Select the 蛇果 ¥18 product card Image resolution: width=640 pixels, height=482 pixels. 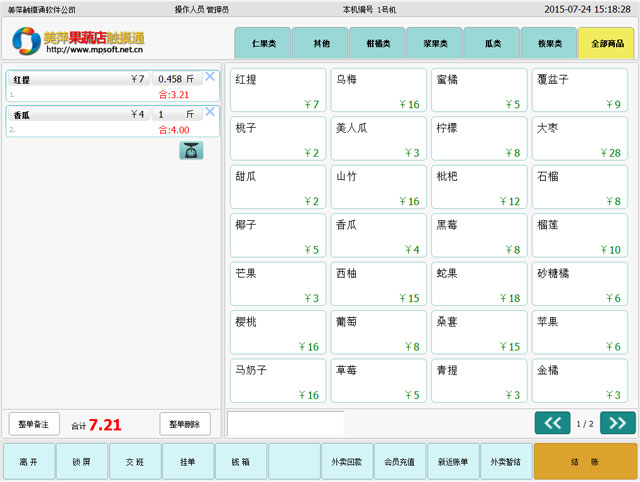coord(479,284)
